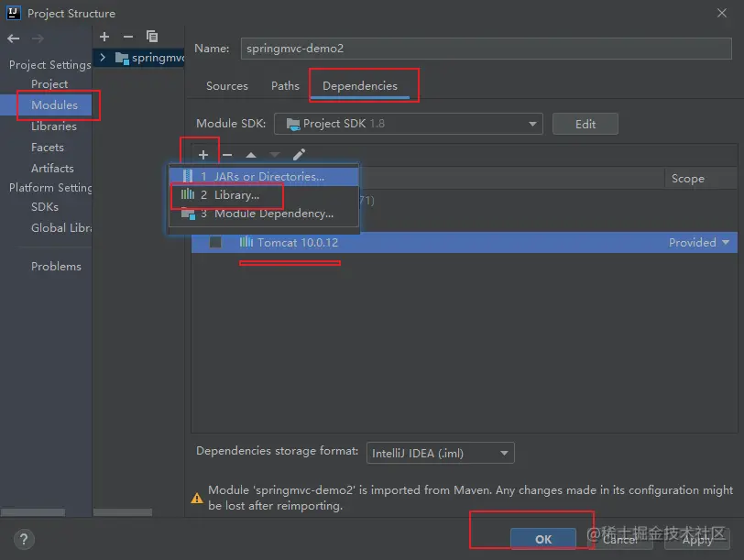Select Libraries in Project Settings
The image size is (744, 560).
[x=54, y=126]
